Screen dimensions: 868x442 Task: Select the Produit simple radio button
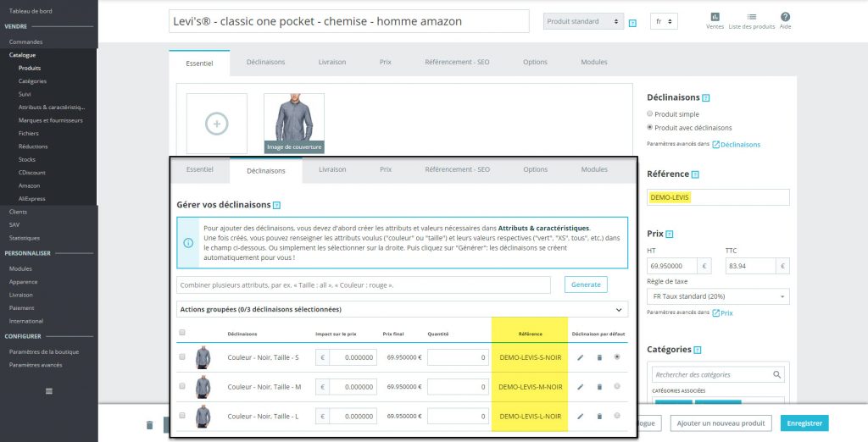[650, 113]
